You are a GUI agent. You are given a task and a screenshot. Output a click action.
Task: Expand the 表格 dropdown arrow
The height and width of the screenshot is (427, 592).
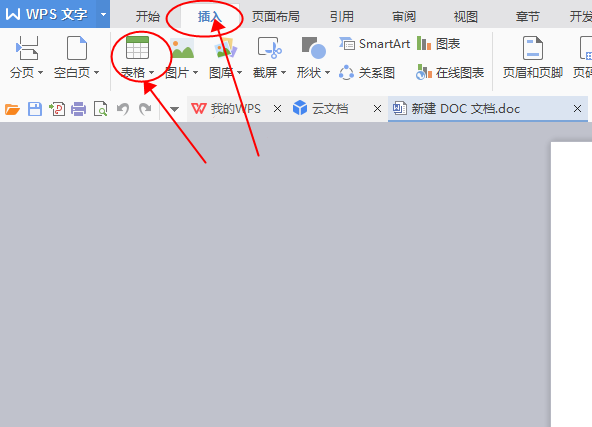[x=151, y=72]
